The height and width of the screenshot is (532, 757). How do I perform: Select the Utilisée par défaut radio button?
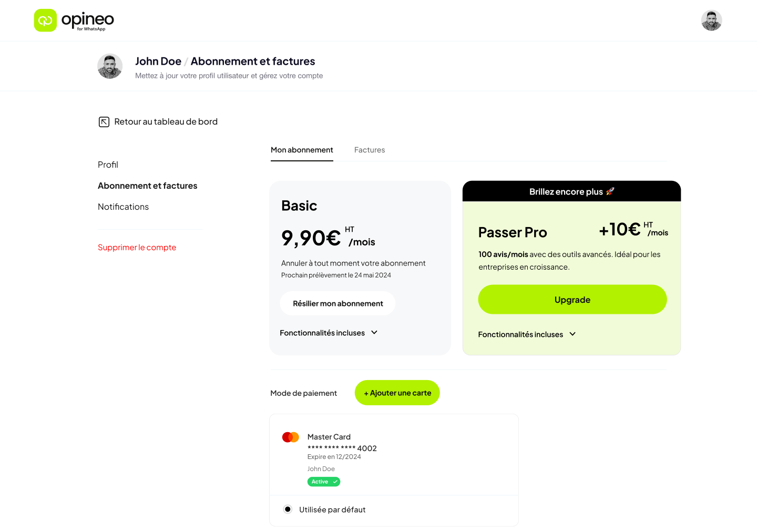point(288,509)
